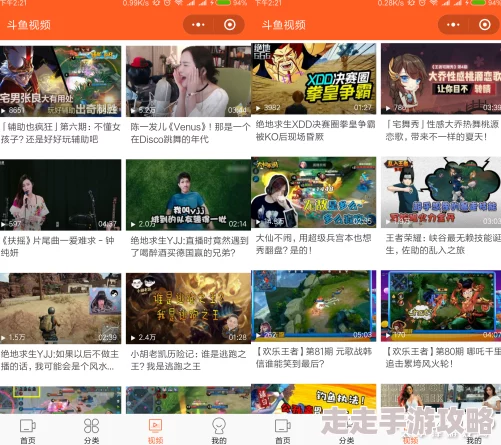Open title 大仙不闹，用超级兵
This screenshot has width=501, height=445.
313,244
